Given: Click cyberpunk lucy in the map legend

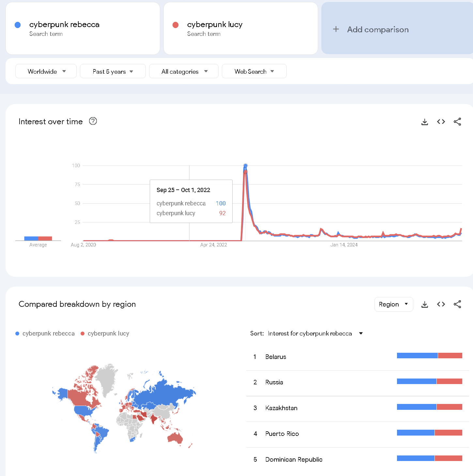Looking at the screenshot, I should (105, 333).
